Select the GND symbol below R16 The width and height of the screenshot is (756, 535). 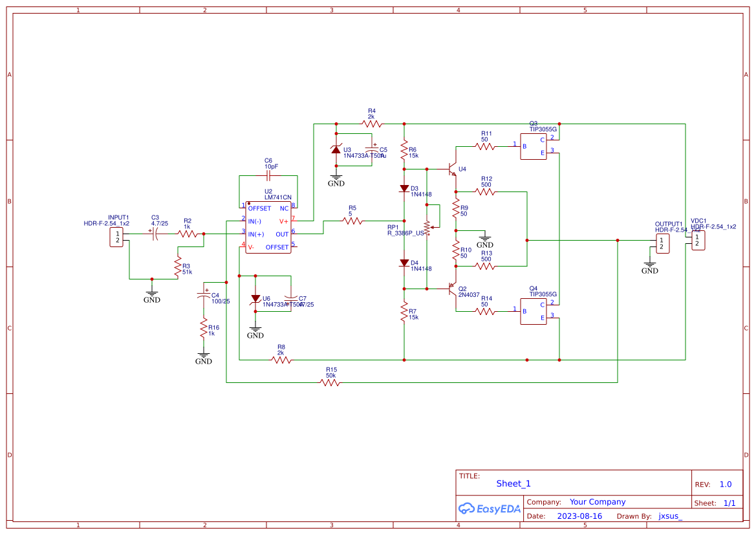tap(204, 358)
